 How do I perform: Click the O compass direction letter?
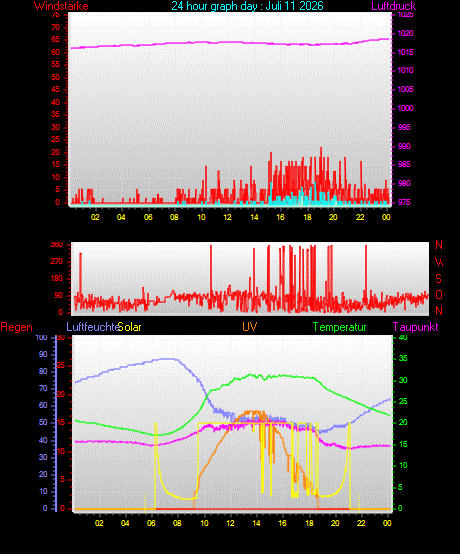coord(439,295)
